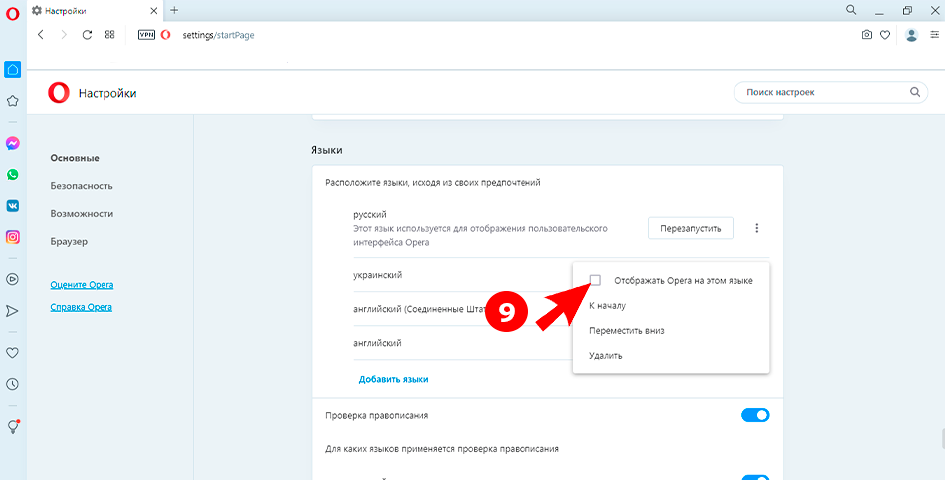This screenshot has height=480, width=945.
Task: Open the three-dot menu for русский
Action: [757, 228]
